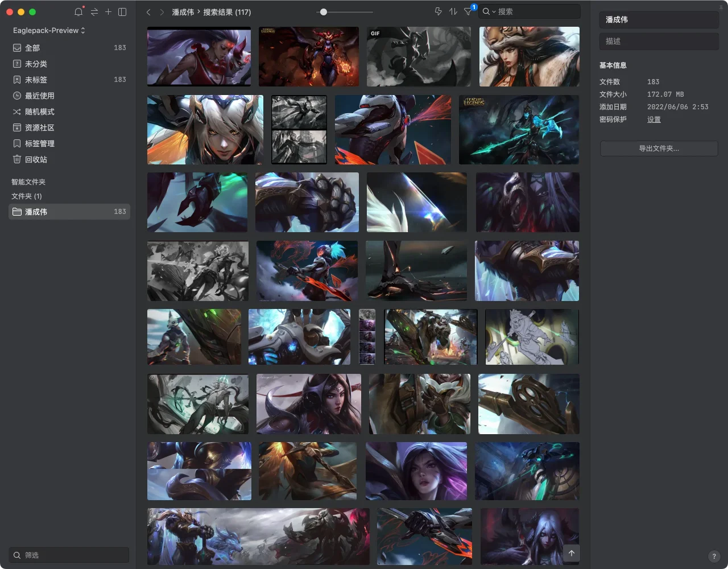Click the 文件大小 value 172.07 MB

pos(665,94)
